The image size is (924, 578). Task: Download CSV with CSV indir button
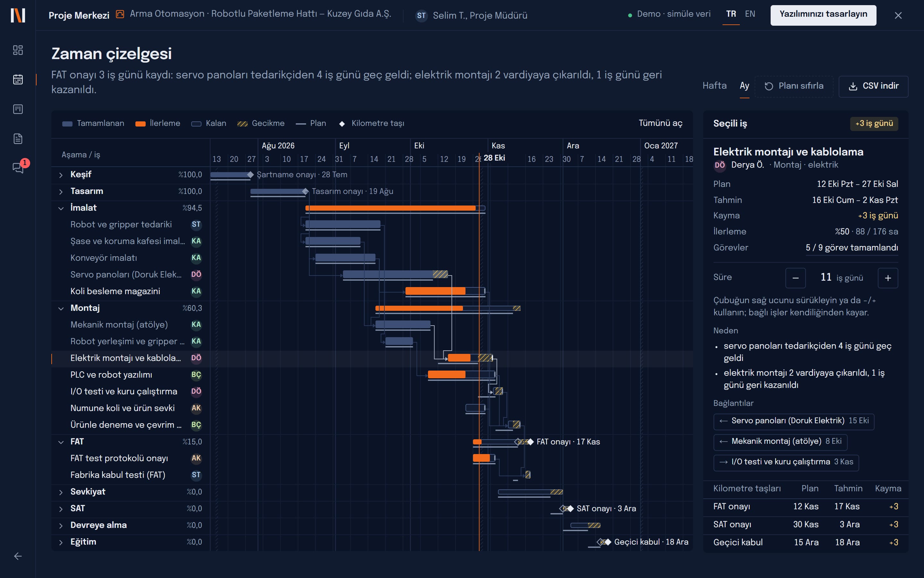pos(873,86)
